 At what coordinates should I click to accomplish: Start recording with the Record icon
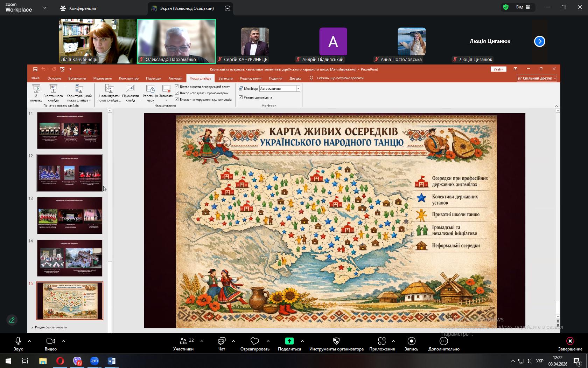click(411, 341)
